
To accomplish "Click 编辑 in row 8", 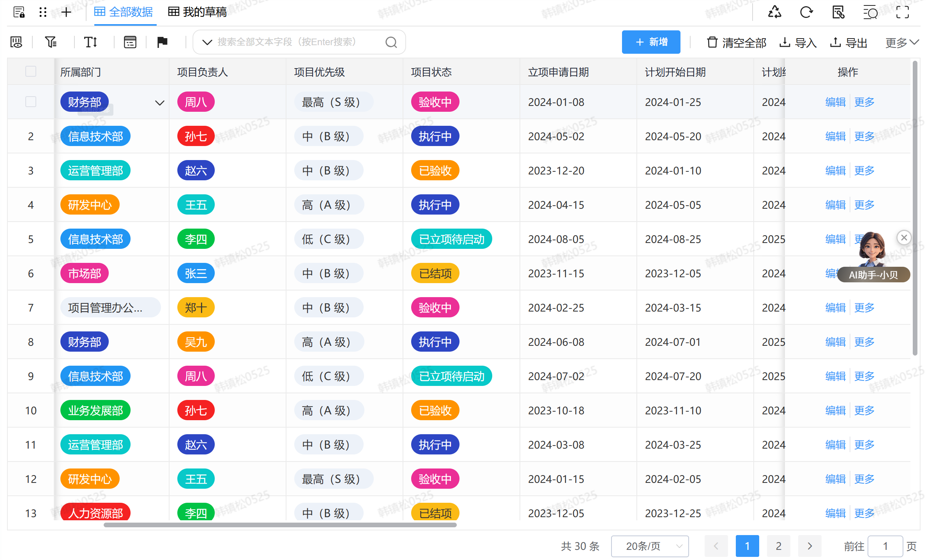I will pyautogui.click(x=835, y=342).
